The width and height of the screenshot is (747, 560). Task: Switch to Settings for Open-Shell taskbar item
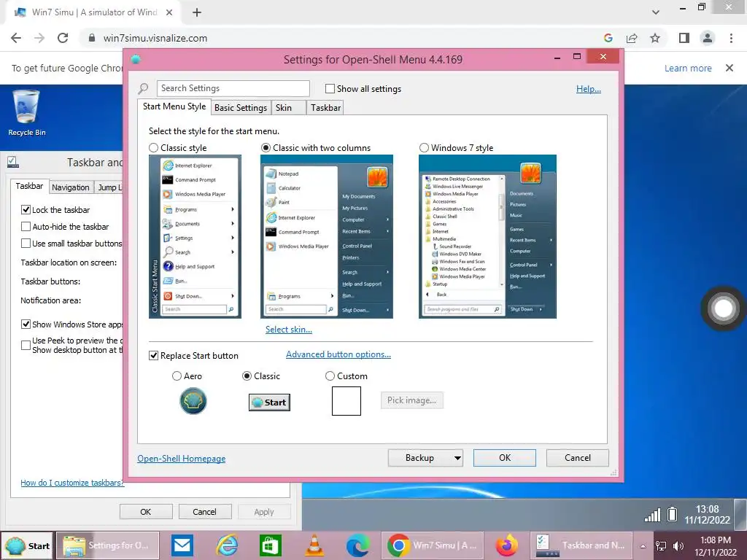108,545
